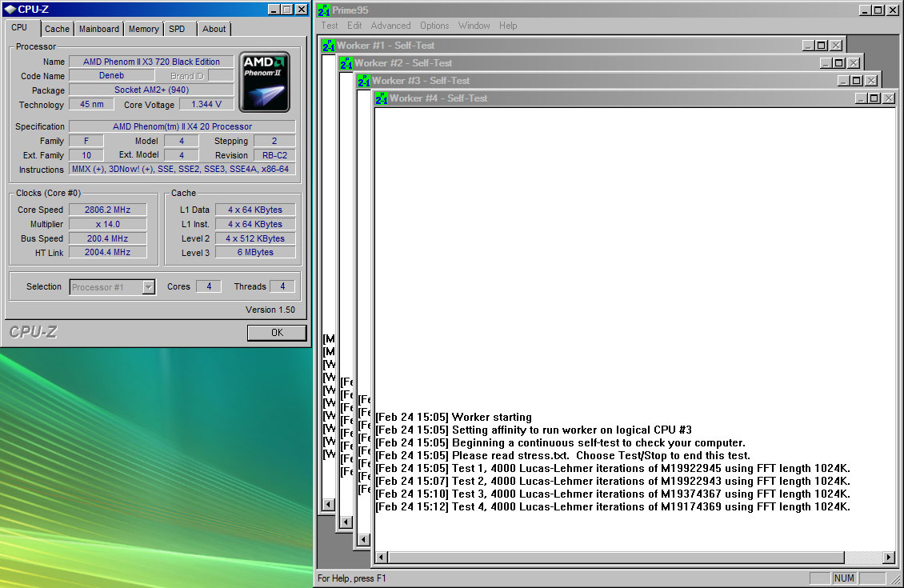Go to the Memory tab
Viewport: 904px width, 588px height.
point(143,29)
